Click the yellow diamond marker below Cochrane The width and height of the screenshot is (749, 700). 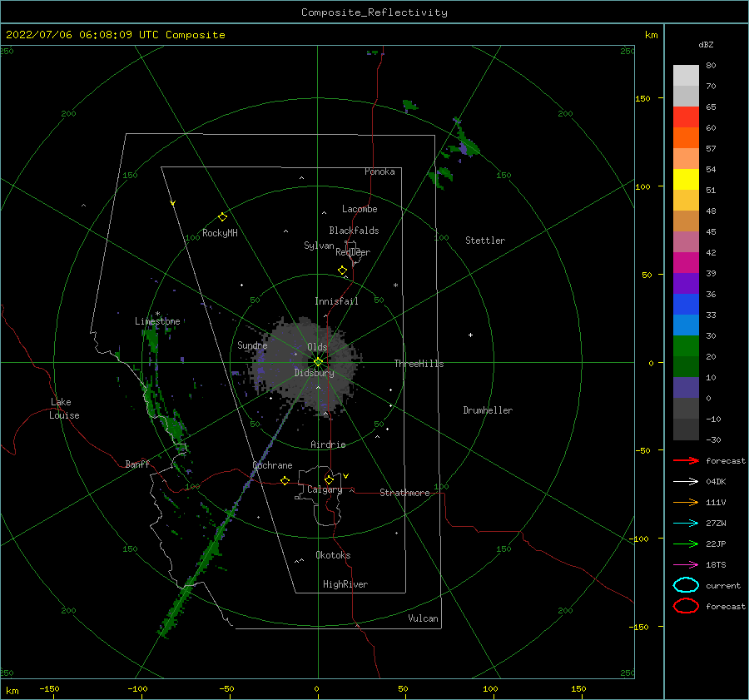(285, 480)
